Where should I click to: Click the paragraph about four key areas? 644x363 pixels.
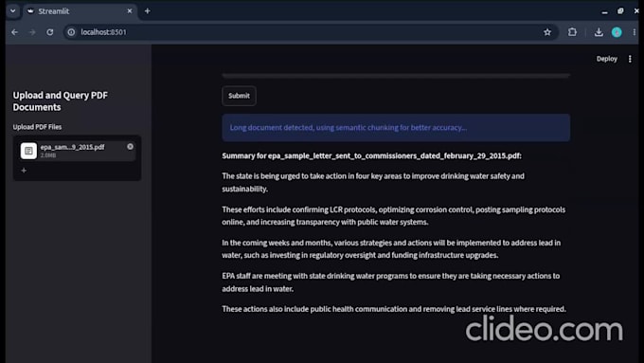pos(373,182)
